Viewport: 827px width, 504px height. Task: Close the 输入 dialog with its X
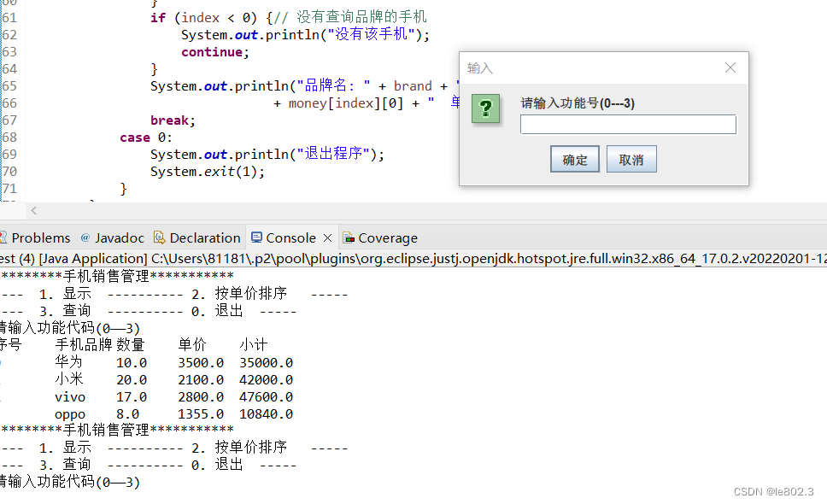730,67
